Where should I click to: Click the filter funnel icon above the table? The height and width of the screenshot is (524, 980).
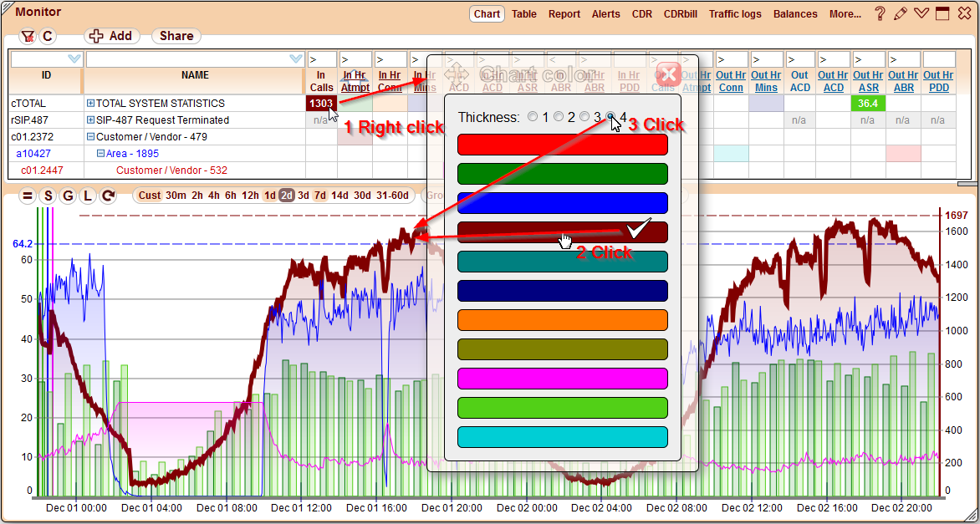point(28,37)
